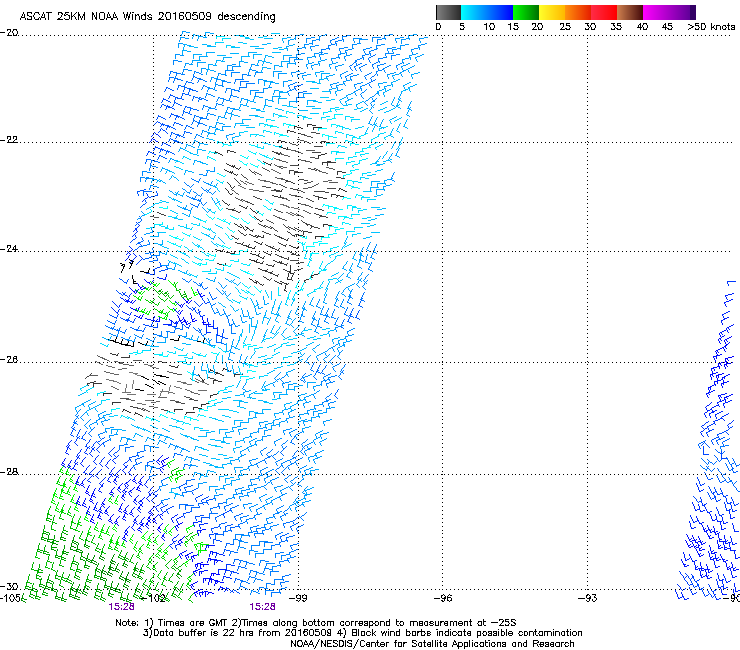
Task: Click the brown 35-40 knots legend swatch
Action: tap(630, 12)
